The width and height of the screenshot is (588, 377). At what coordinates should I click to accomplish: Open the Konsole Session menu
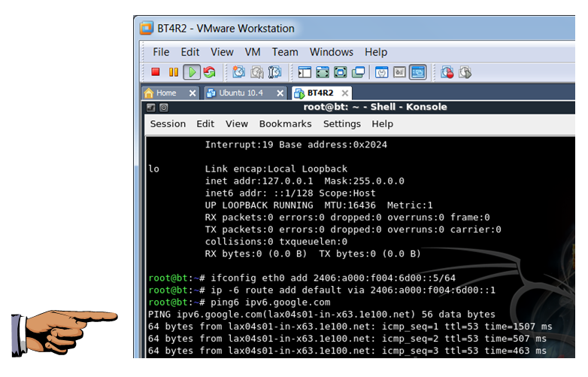pyautogui.click(x=168, y=123)
